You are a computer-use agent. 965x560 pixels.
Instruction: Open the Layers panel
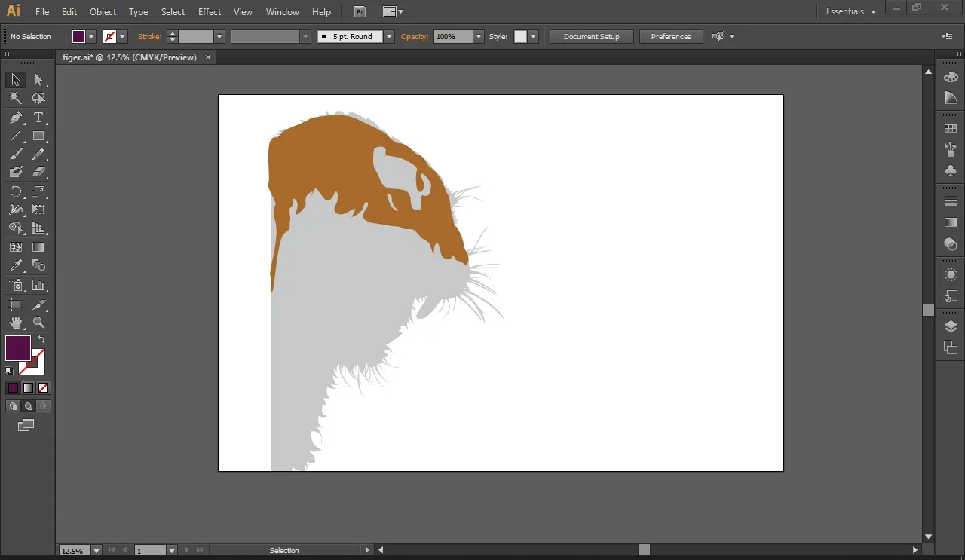(x=951, y=326)
